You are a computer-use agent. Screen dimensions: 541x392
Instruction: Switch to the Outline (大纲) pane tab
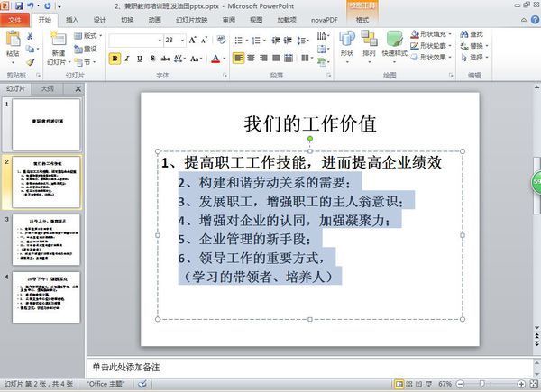point(48,89)
